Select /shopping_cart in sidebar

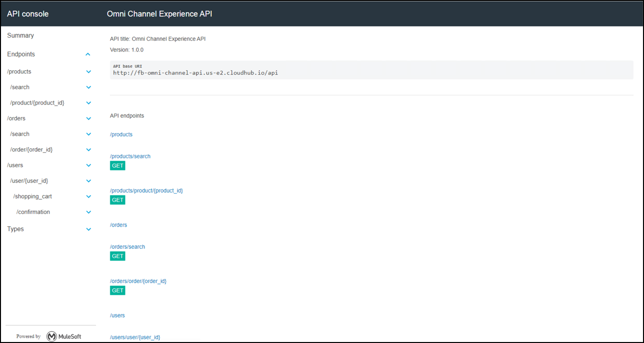(x=32, y=197)
